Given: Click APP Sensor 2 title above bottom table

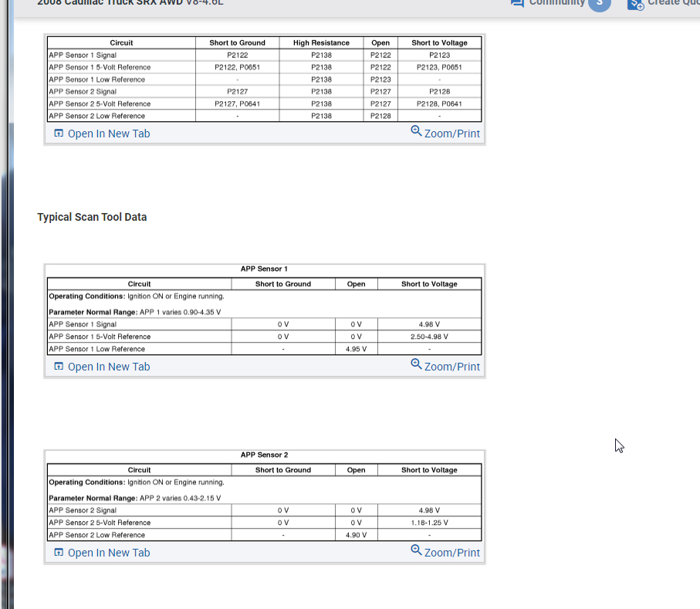Looking at the screenshot, I should coord(264,455).
